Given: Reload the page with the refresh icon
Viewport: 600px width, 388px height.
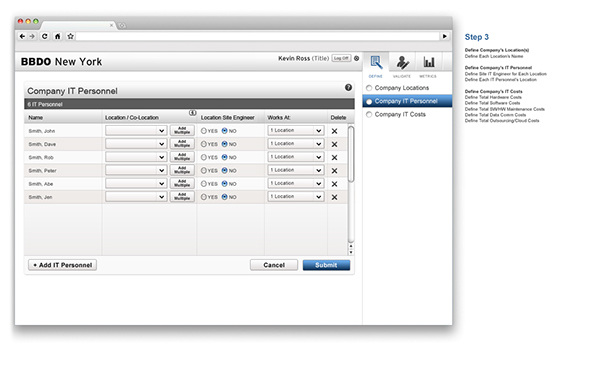Looking at the screenshot, I should coord(45,36).
